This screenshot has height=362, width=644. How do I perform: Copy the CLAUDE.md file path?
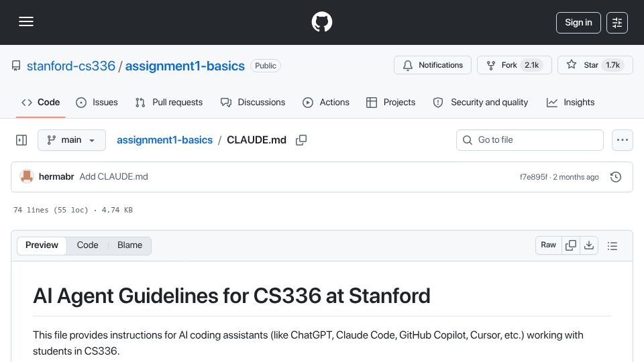click(x=301, y=140)
